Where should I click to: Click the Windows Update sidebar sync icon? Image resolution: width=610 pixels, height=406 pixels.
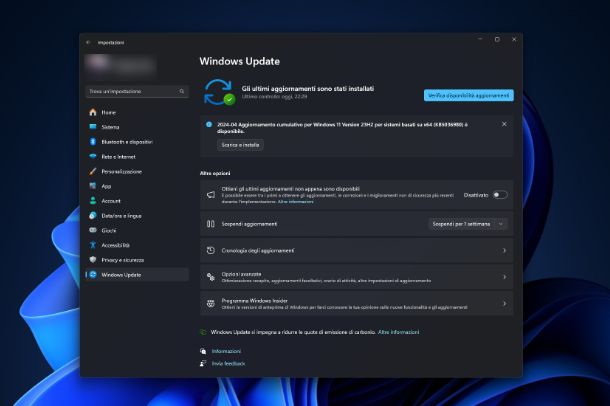93,275
